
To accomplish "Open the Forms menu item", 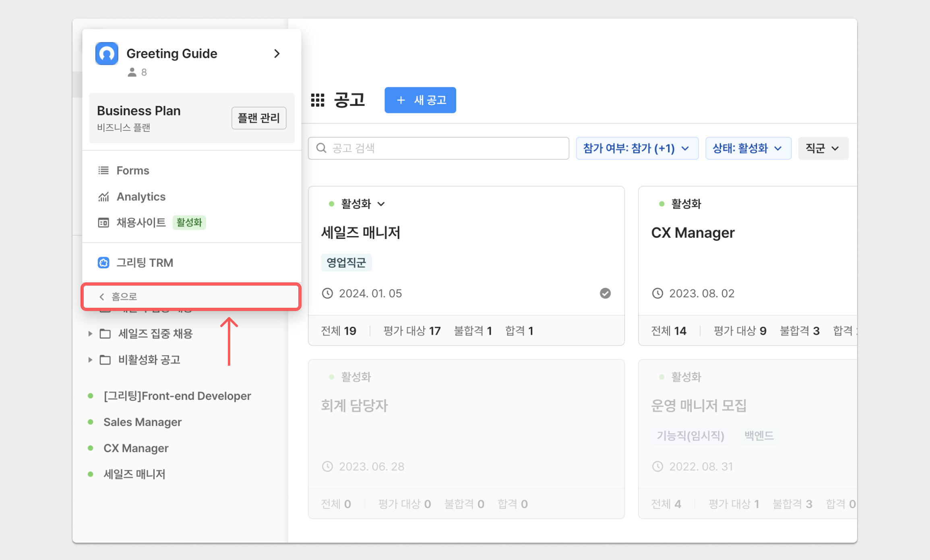I will [192, 171].
